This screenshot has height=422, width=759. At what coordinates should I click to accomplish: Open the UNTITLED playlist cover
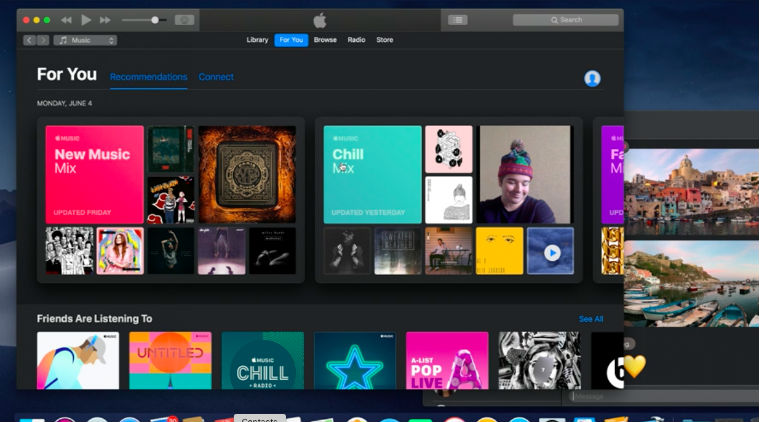[x=170, y=360]
